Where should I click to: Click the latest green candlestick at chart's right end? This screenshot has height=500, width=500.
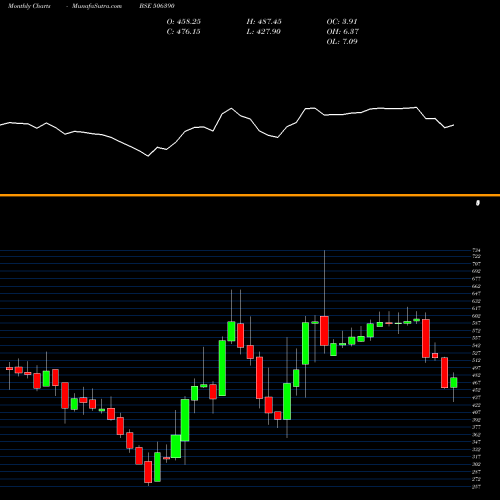click(454, 383)
